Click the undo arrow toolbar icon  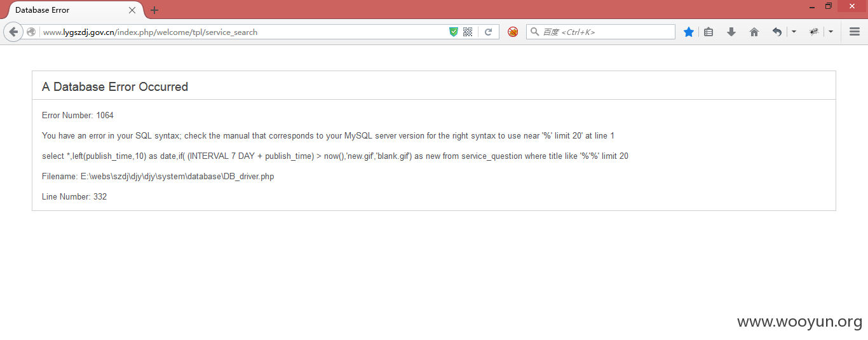tap(776, 32)
